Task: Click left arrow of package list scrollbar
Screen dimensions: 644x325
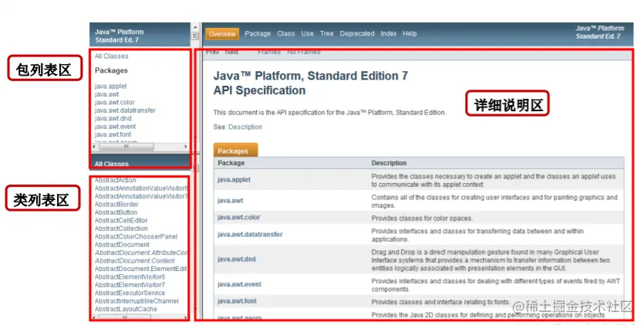Action: 94,146
